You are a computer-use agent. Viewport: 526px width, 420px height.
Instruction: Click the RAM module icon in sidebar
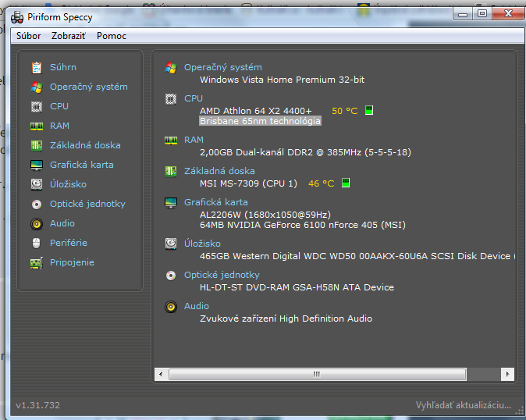tap(37, 126)
